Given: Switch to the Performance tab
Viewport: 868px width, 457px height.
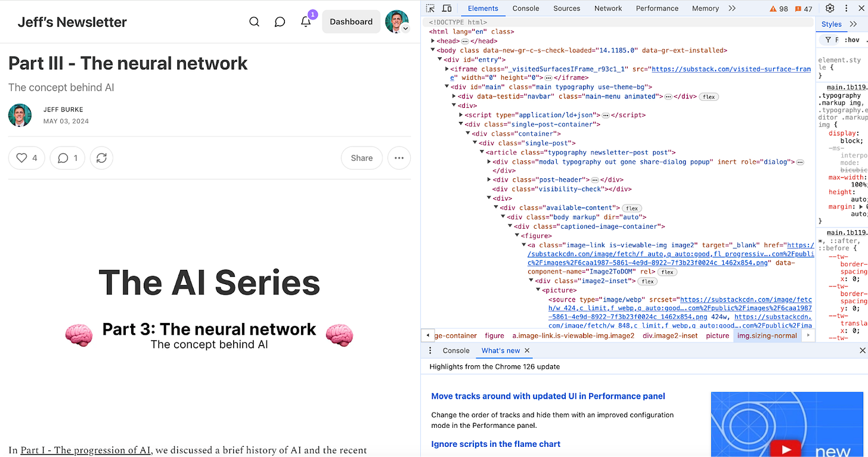Looking at the screenshot, I should click(657, 8).
